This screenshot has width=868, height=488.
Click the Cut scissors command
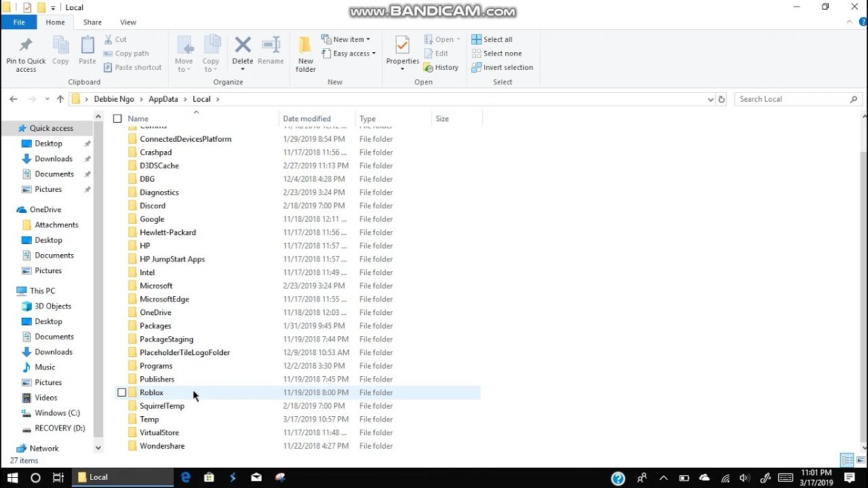click(x=115, y=39)
